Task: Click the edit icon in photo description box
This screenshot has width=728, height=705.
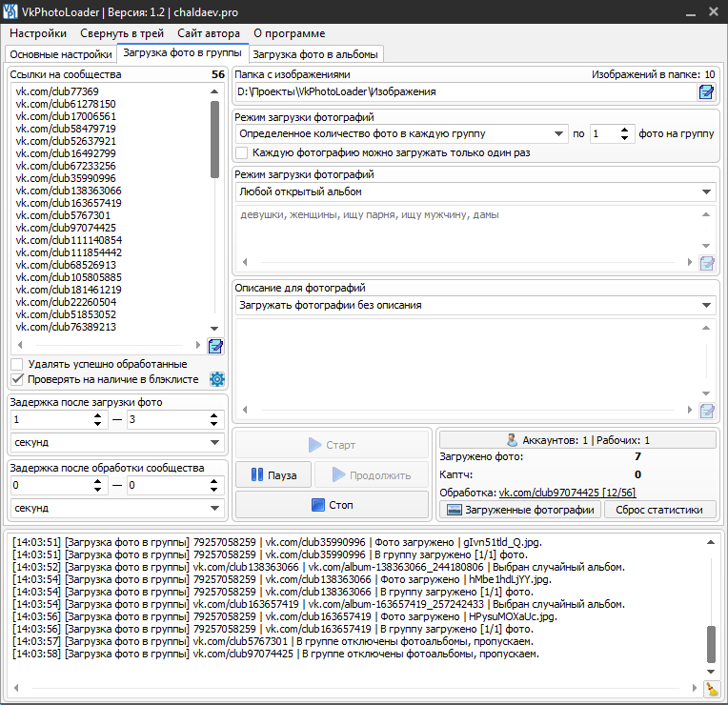Action: [706, 411]
